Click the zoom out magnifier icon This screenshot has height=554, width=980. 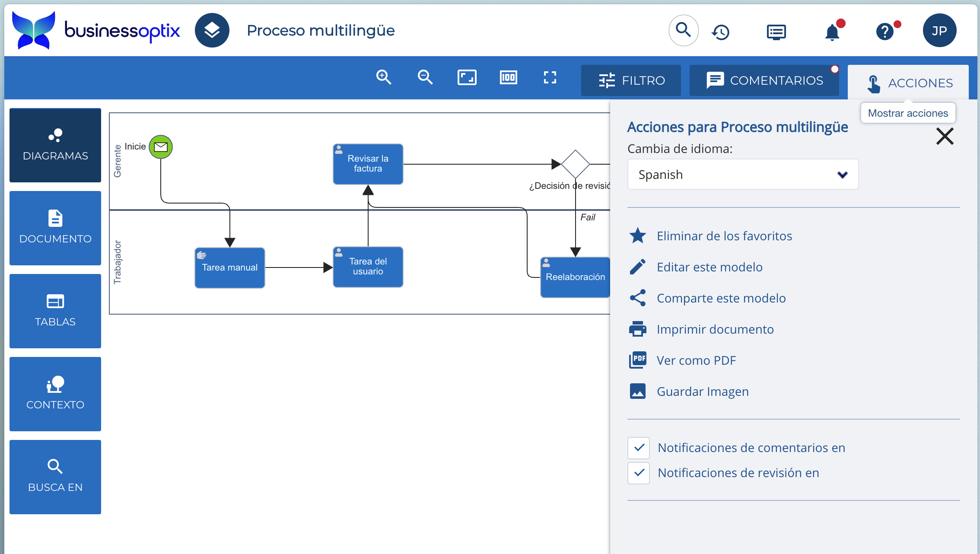click(x=425, y=78)
